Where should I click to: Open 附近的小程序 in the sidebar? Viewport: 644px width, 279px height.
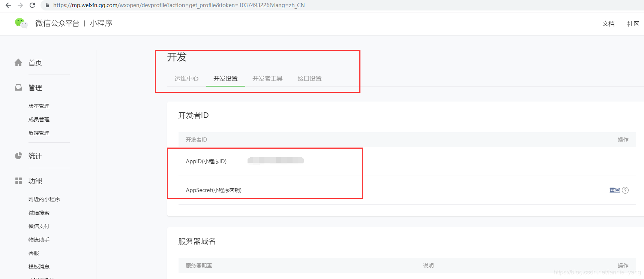tap(44, 199)
